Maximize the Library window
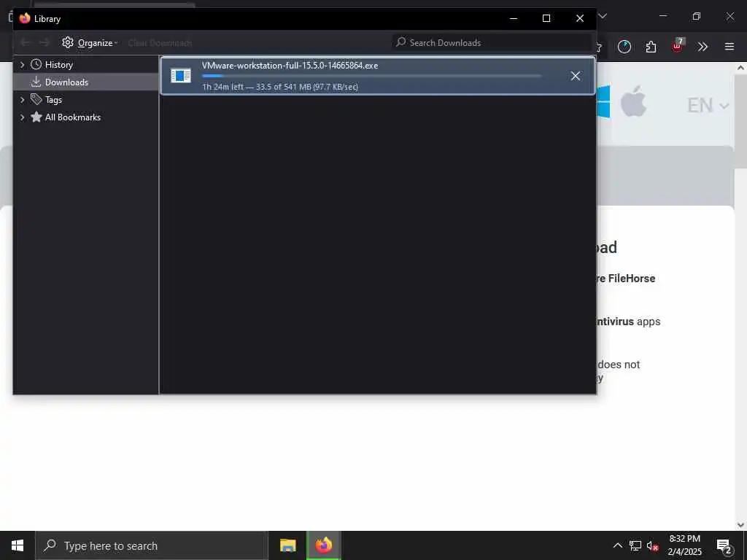This screenshot has width=747, height=560. (546, 18)
